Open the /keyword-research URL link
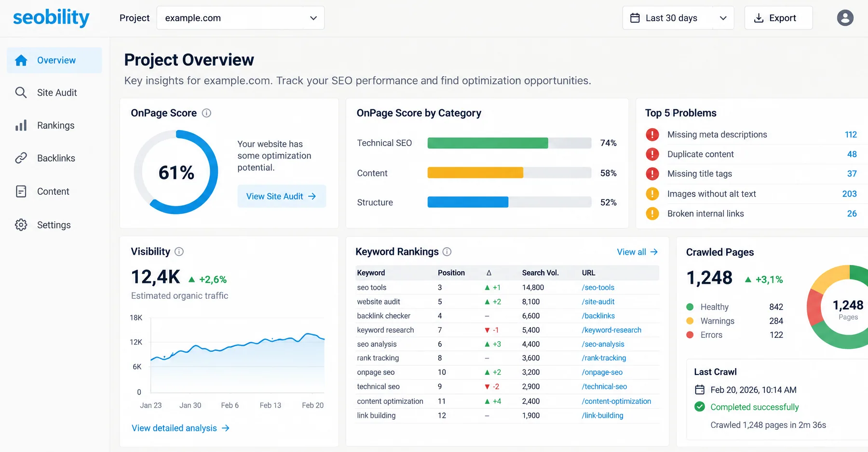The width and height of the screenshot is (868, 452). [611, 330]
